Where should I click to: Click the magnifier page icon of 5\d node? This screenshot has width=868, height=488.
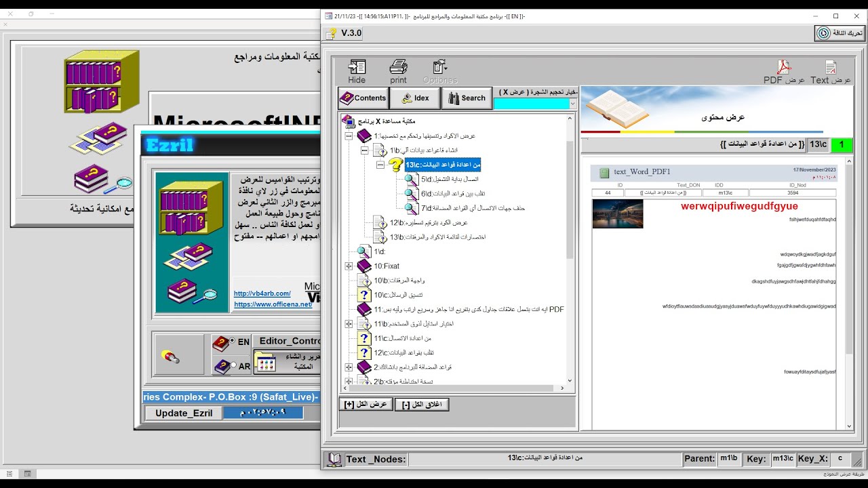pos(412,179)
